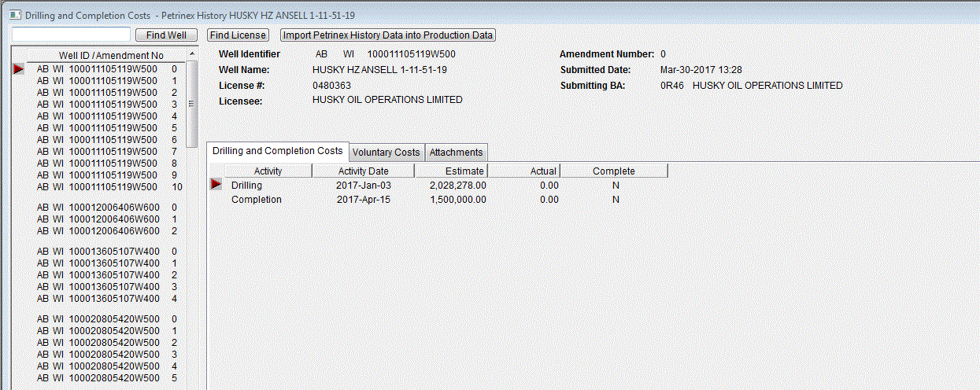Click the Well ID / Amendment No header
Screen dimensions: 980x390
[x=111, y=56]
